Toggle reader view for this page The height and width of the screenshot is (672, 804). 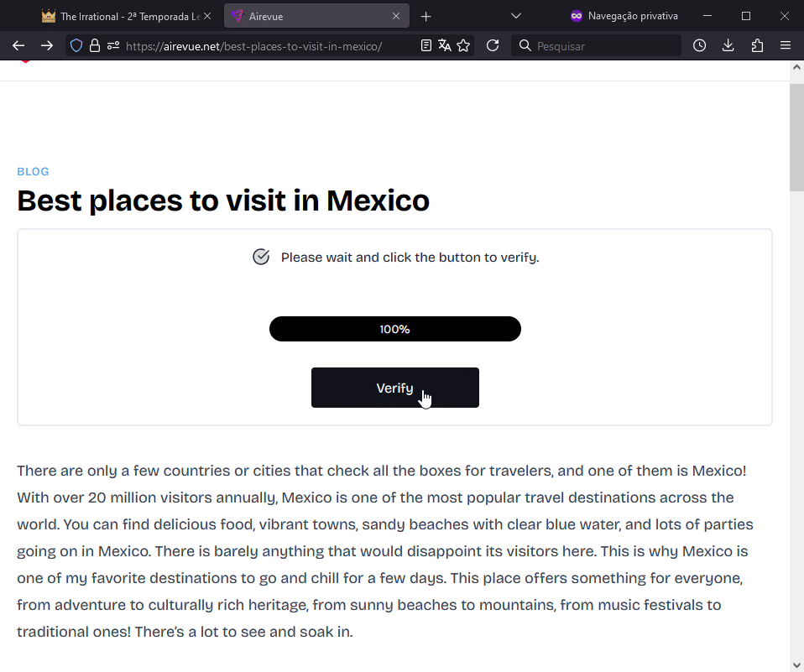click(x=426, y=46)
